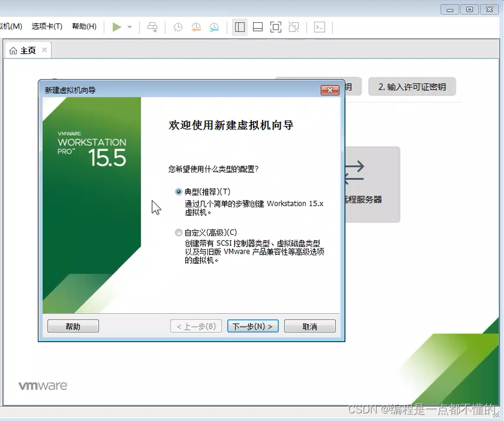Open the snapshot manager icon
The image size is (504, 421).
(214, 27)
